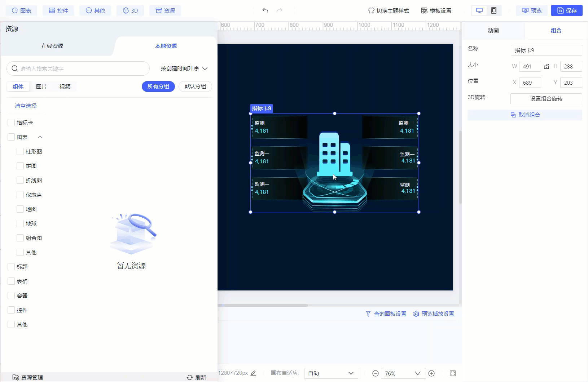Click the 清空选择 link

[26, 106]
